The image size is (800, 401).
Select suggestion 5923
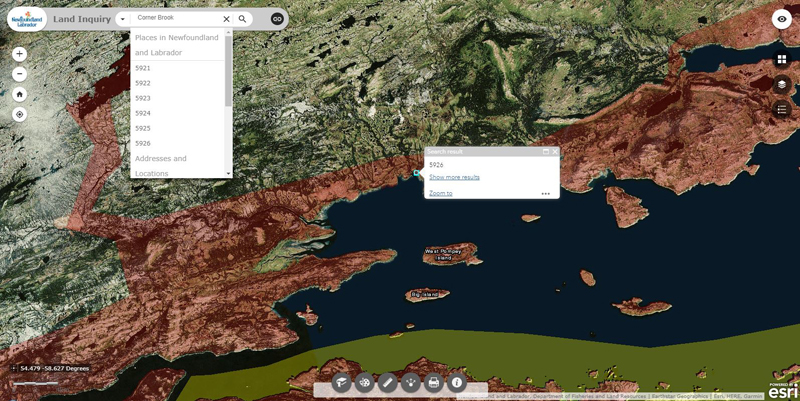tap(178, 98)
